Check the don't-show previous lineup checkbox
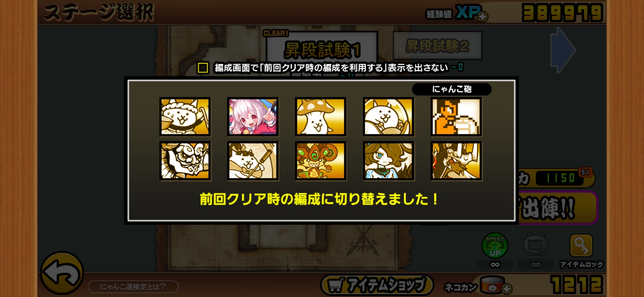The width and height of the screenshot is (644, 297). (x=203, y=68)
